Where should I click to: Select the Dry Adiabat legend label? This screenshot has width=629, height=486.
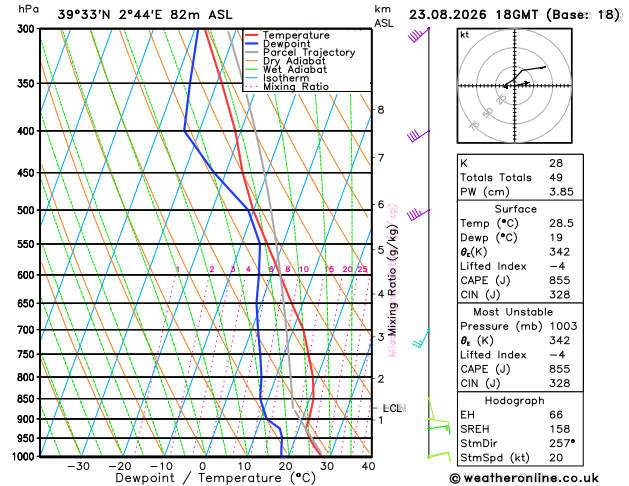click(x=294, y=61)
